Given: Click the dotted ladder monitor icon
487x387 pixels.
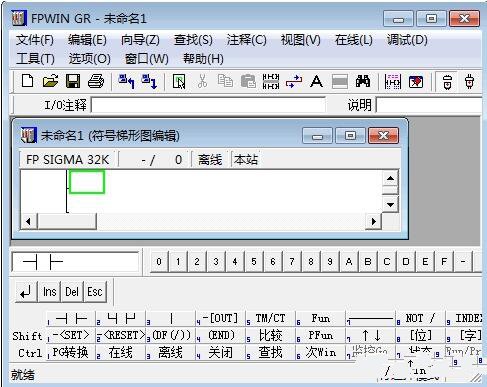Looking at the screenshot, I should tap(393, 82).
